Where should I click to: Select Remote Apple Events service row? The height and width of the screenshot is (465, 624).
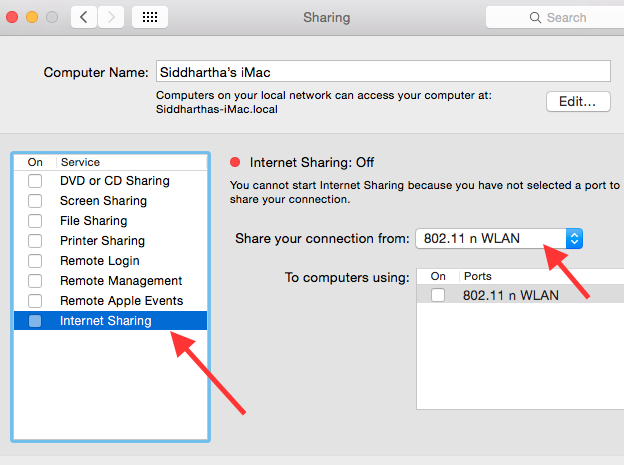click(121, 301)
